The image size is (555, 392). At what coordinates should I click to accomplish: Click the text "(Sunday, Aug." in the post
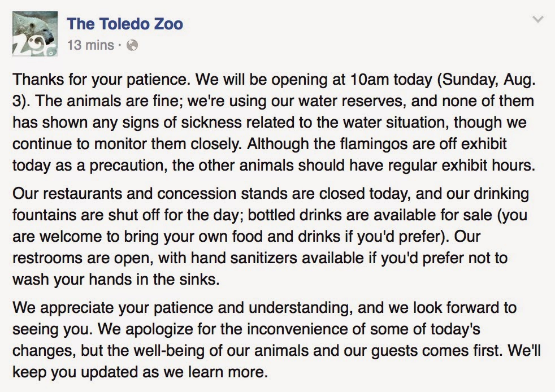point(487,80)
